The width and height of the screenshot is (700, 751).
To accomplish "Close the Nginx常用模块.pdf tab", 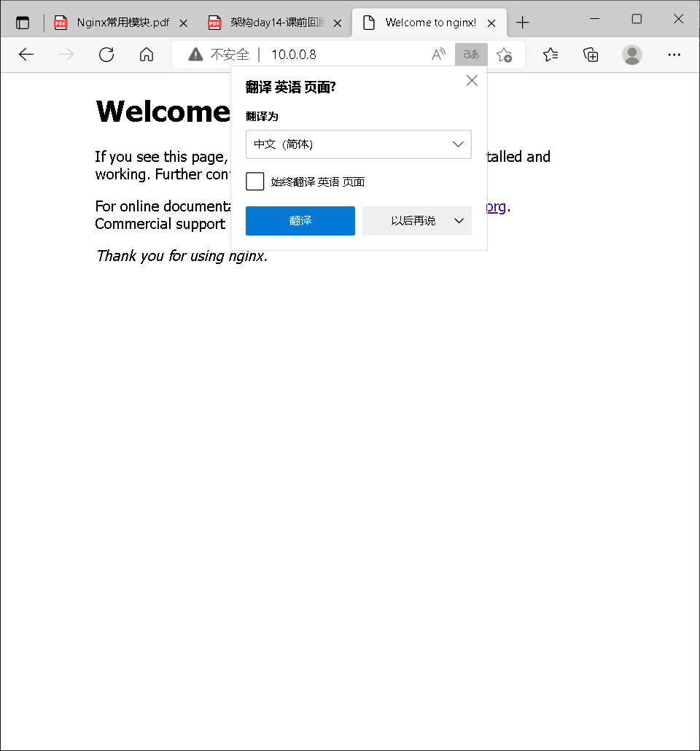I will 184,23.
